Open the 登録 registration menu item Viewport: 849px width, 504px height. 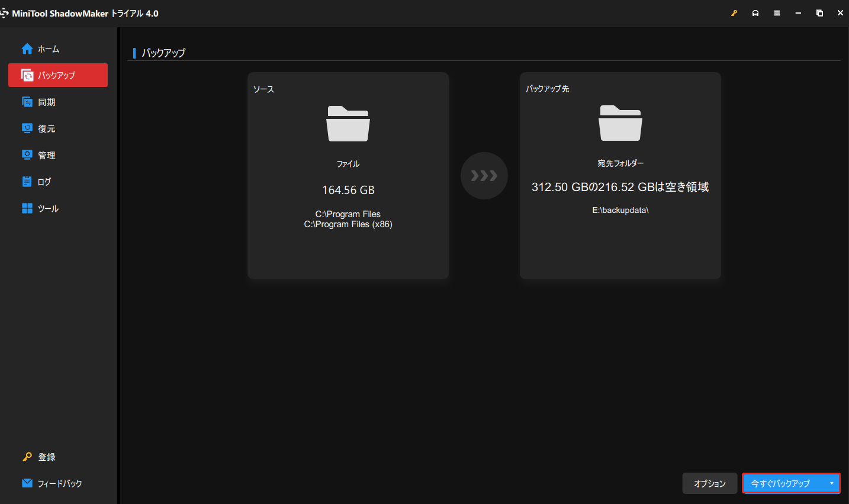[46, 457]
